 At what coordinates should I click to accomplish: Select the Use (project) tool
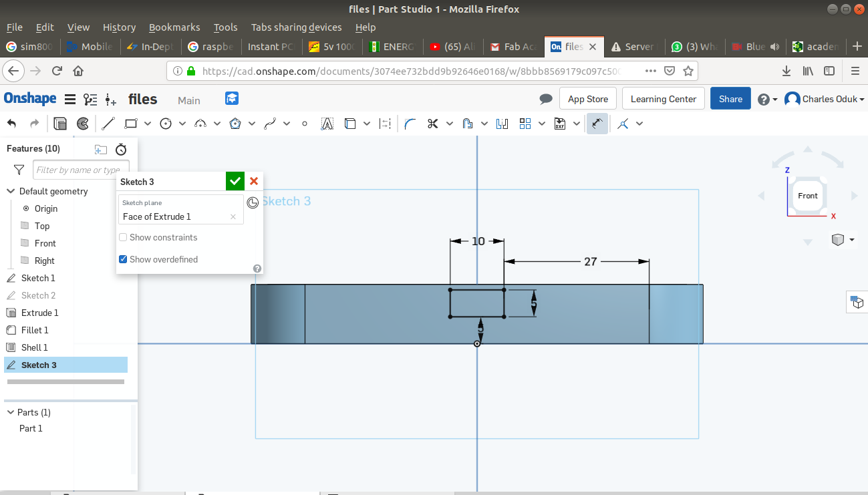pyautogui.click(x=350, y=124)
